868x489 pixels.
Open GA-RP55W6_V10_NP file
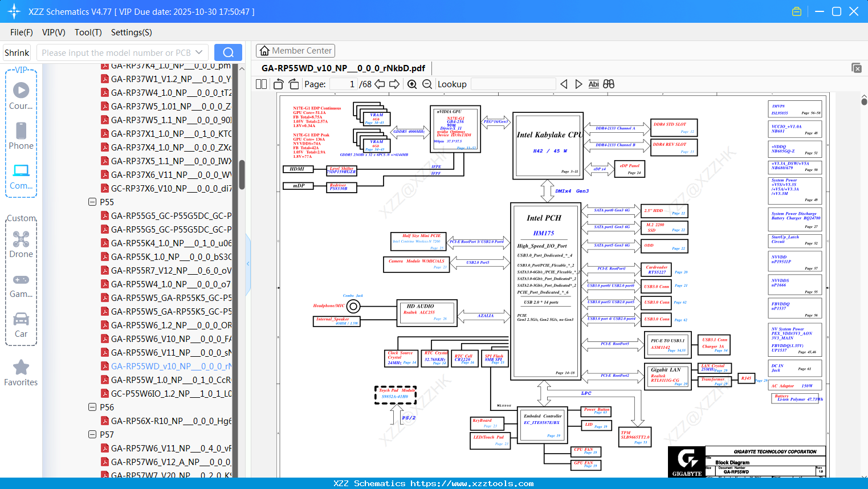point(171,339)
